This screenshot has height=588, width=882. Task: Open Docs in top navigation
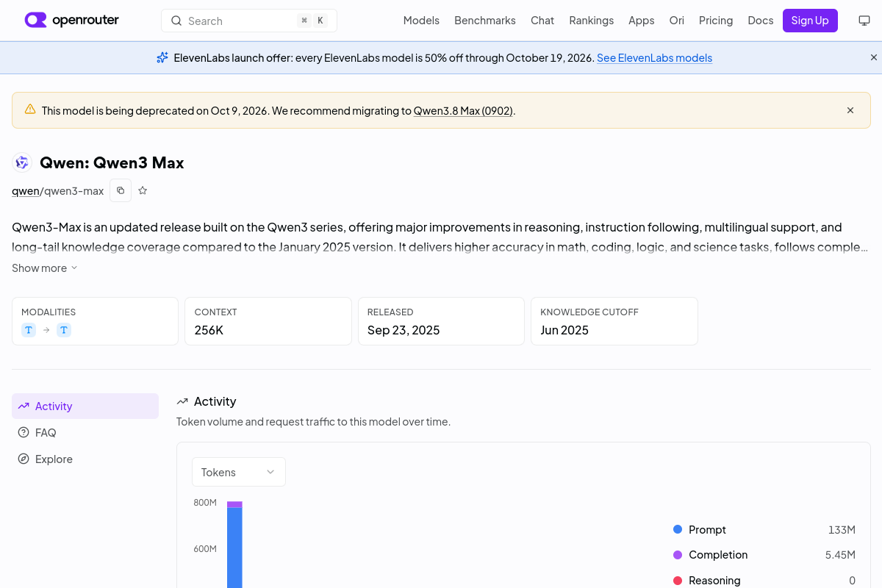pyautogui.click(x=760, y=21)
